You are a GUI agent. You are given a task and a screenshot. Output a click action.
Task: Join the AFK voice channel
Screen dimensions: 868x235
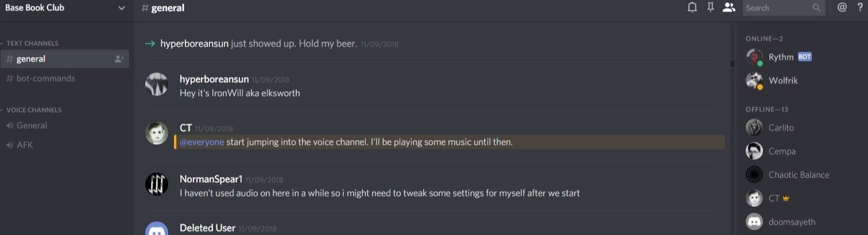click(x=25, y=145)
